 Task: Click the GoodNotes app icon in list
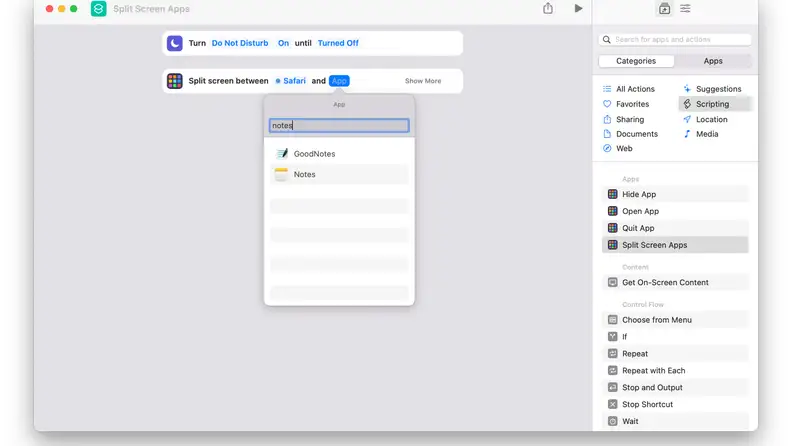[281, 154]
